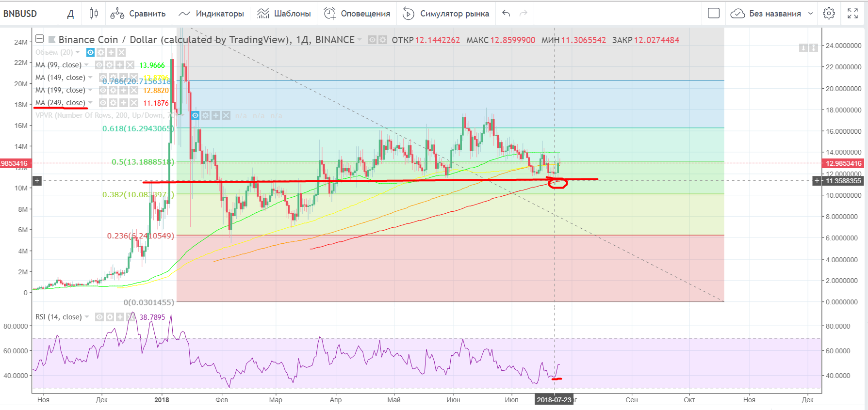Select the chart layout square icon
Viewport: 868px width, 410px height.
point(714,14)
